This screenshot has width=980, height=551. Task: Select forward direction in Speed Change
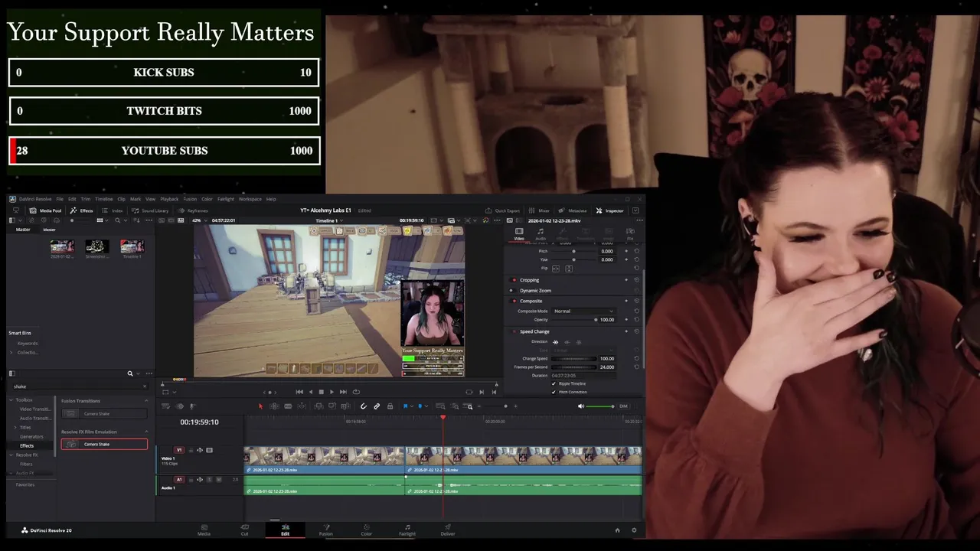coord(555,342)
